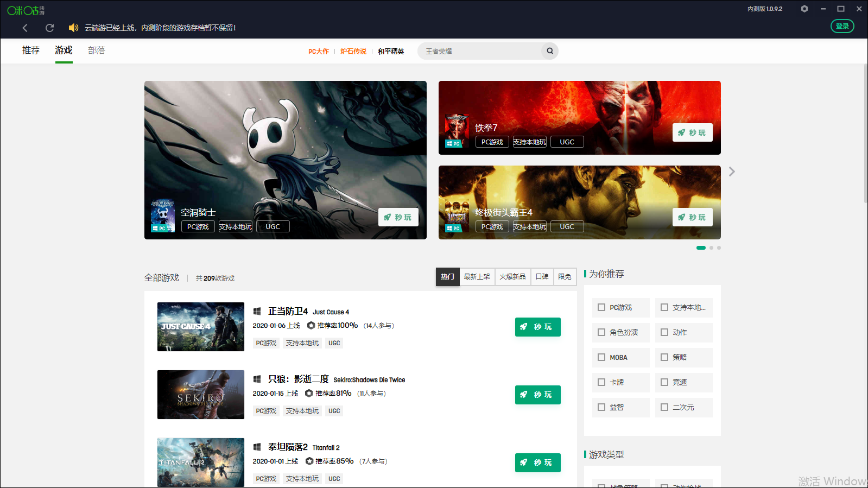The height and width of the screenshot is (488, 868).
Task: Open the settings gear icon
Action: [804, 9]
